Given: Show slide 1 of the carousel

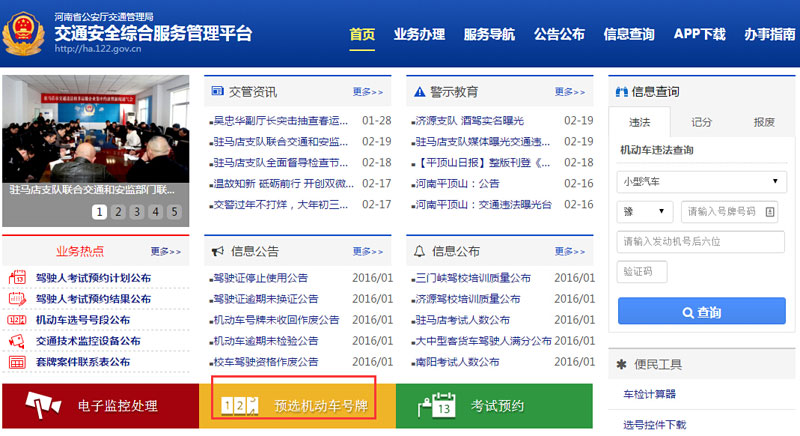Looking at the screenshot, I should tap(99, 212).
